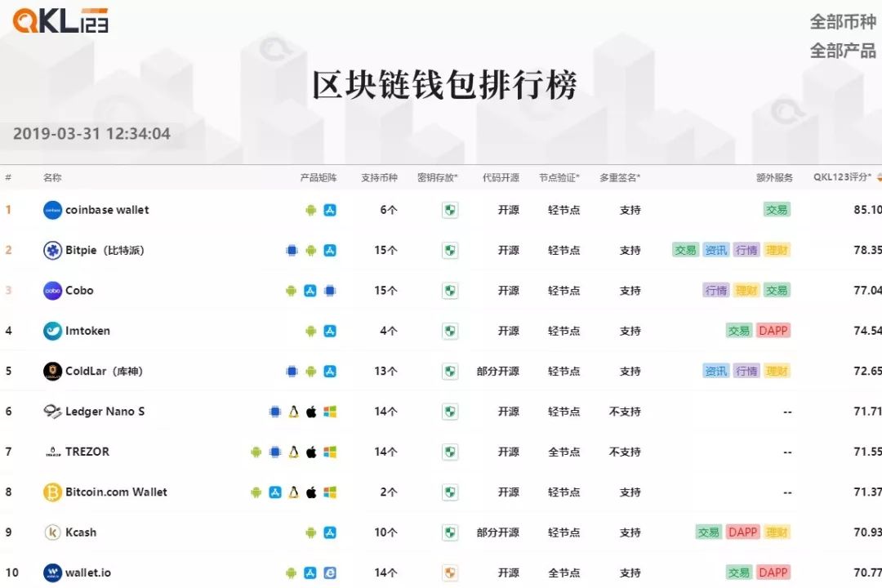Click the wallet.io logo icon
Screen dimensions: 882x588
52,572
